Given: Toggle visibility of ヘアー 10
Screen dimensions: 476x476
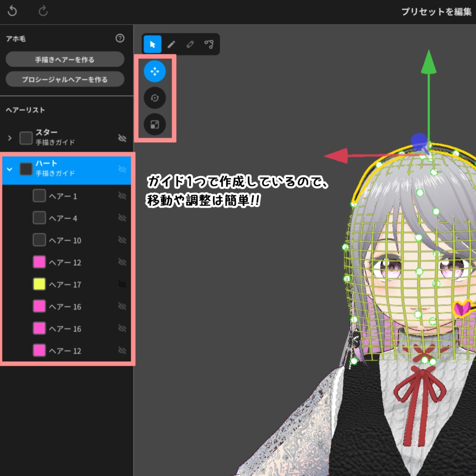Looking at the screenshot, I should (x=122, y=240).
